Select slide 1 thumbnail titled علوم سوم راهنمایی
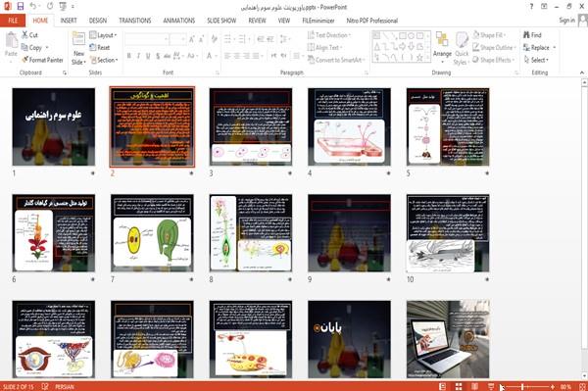 point(54,126)
